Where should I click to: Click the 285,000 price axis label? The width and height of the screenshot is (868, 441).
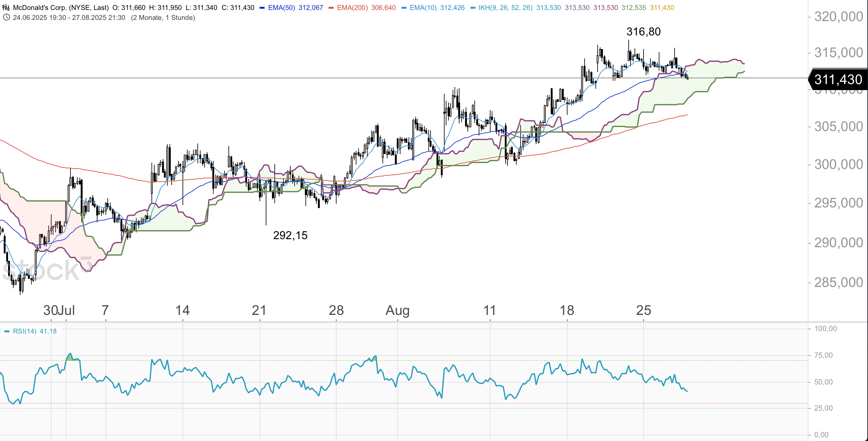(x=838, y=282)
